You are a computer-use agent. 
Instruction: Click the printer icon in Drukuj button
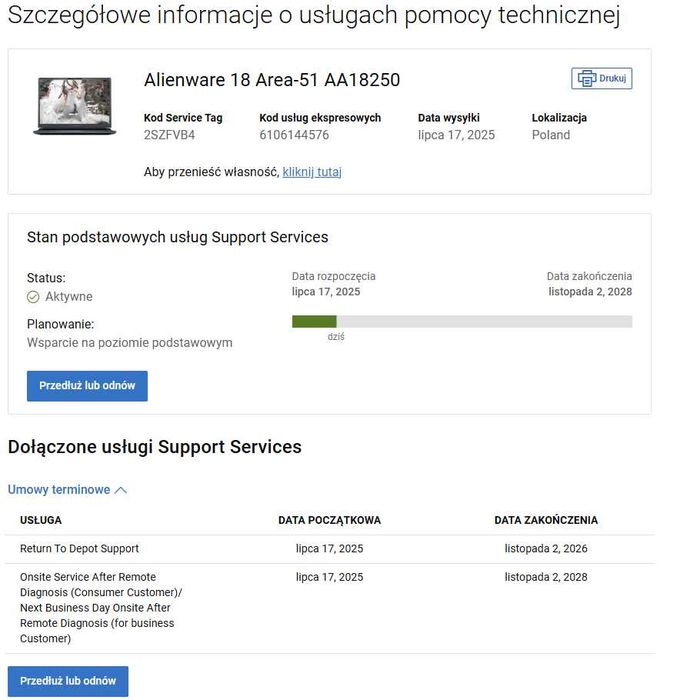pyautogui.click(x=587, y=79)
